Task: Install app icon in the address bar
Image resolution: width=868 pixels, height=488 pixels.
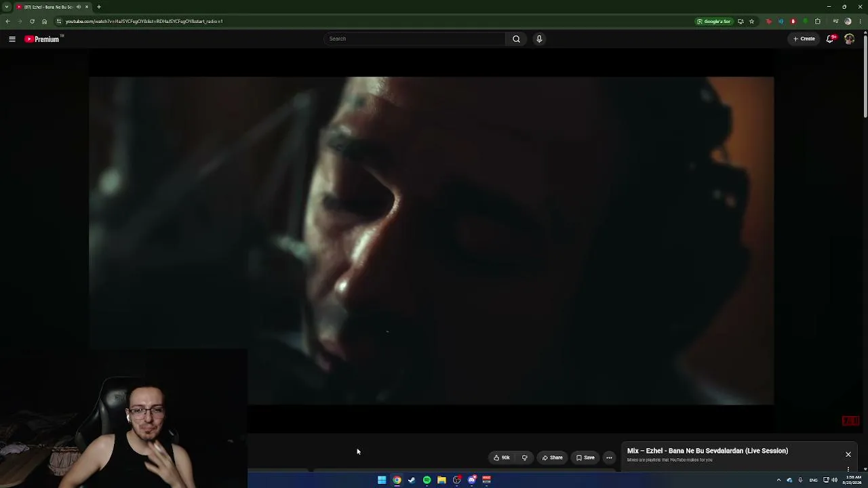Action: coord(741,22)
